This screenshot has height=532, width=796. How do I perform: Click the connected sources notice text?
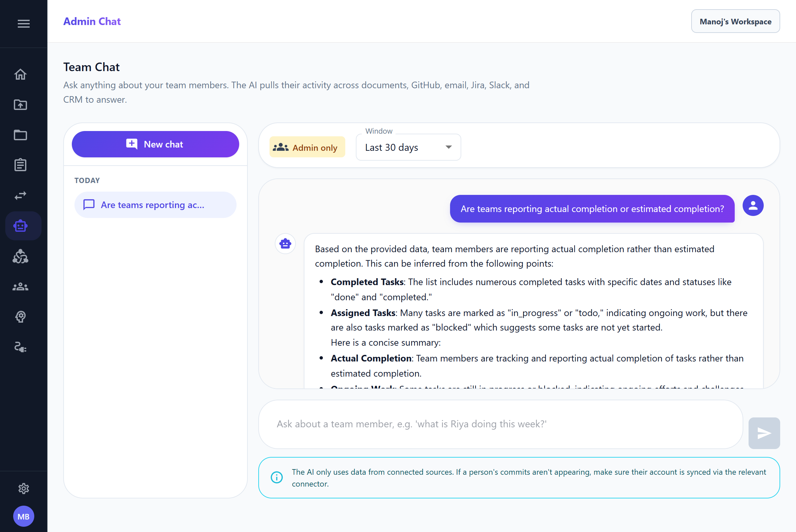point(529,478)
